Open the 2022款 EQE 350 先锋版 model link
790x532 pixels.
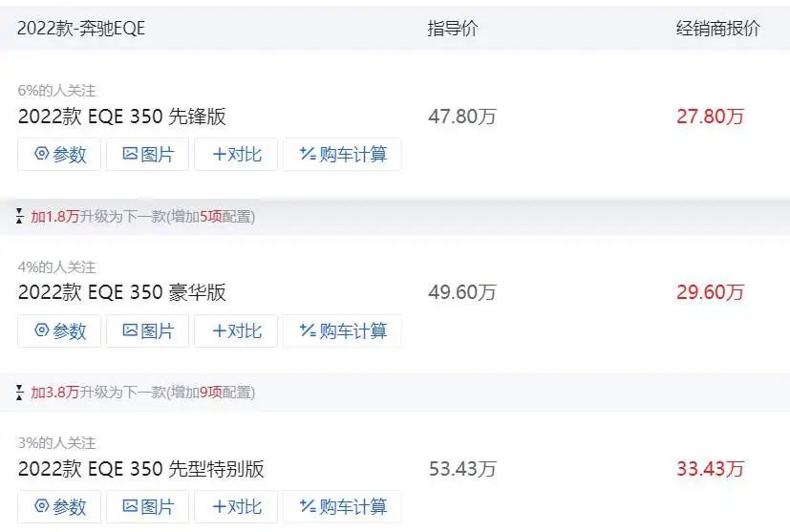click(121, 117)
